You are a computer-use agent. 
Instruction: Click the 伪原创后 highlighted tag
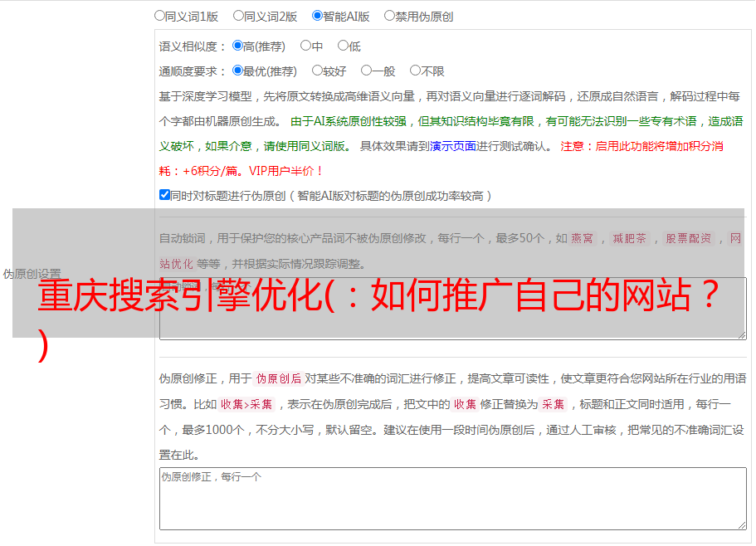(279, 378)
